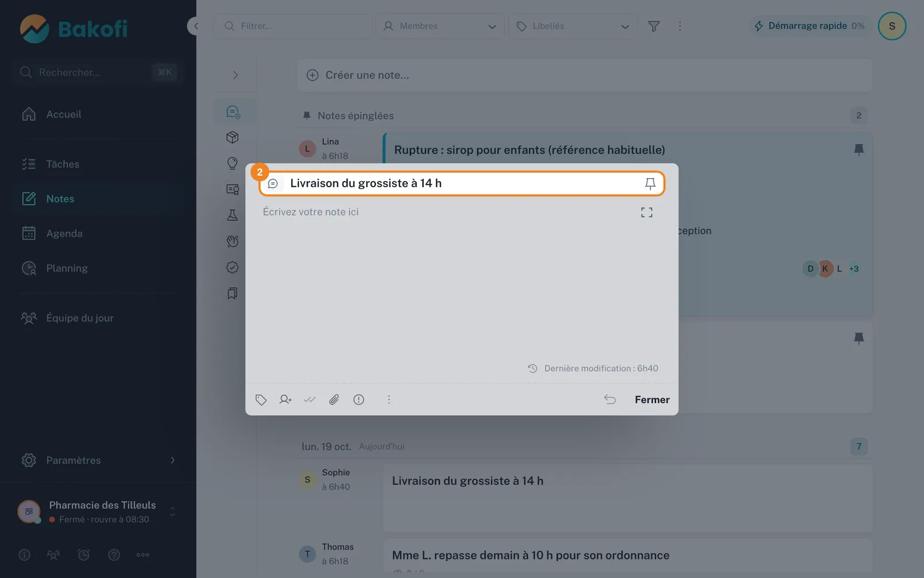
Task: Open the info icon in bottom bar
Action: (24, 555)
